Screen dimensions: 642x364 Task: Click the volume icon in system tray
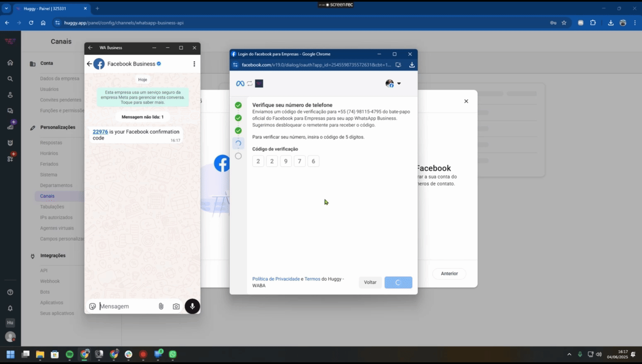point(599,354)
